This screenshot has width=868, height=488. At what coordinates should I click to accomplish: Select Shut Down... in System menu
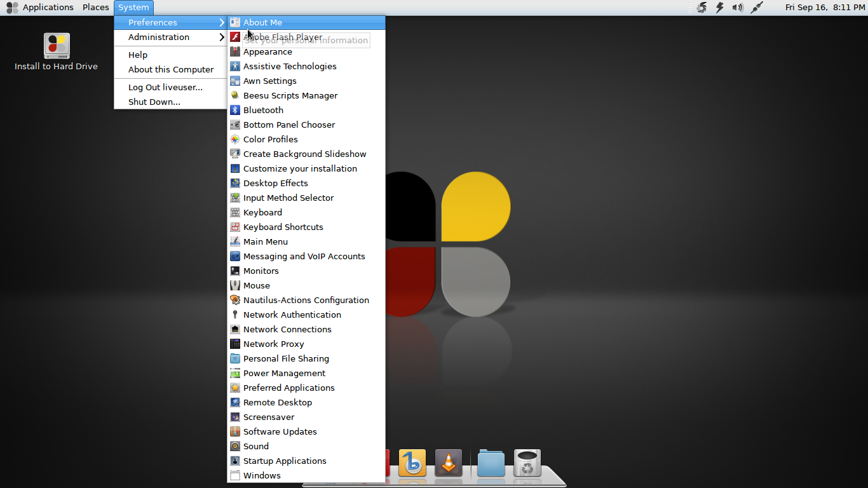point(170,102)
